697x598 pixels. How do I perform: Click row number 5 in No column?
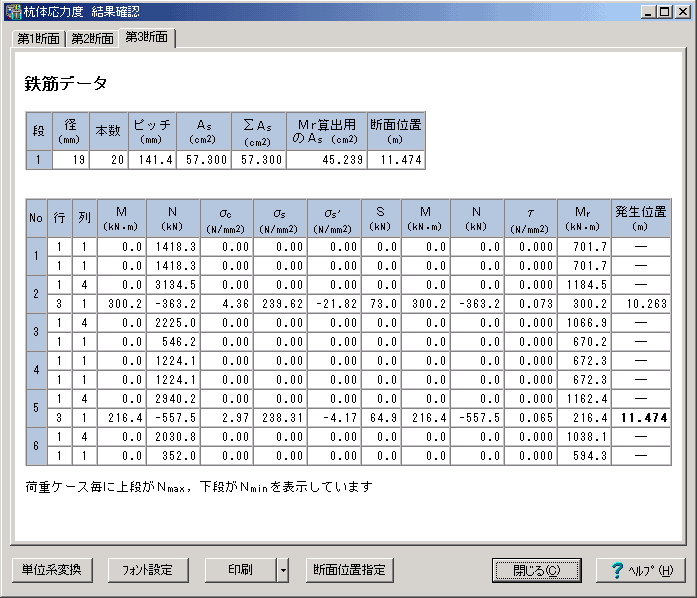36,408
